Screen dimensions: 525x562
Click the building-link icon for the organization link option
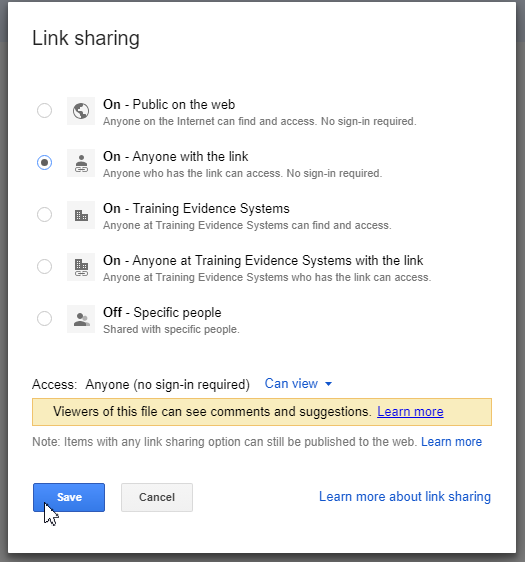(x=81, y=267)
